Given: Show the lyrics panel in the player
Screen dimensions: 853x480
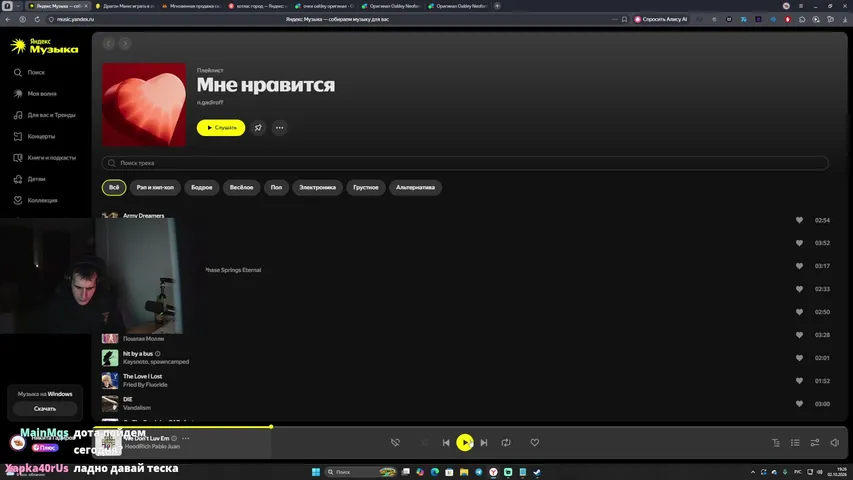Looking at the screenshot, I should tap(776, 442).
